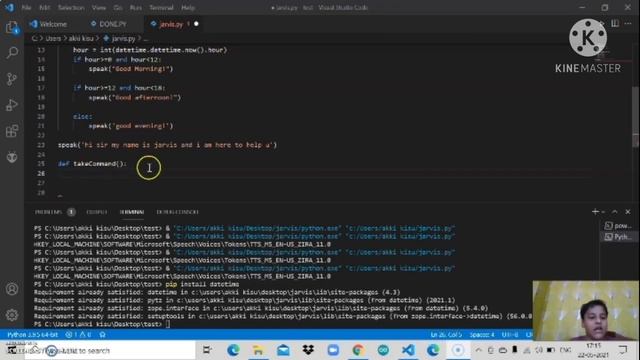
Task: Close the terminal panel
Action: pyautogui.click(x=628, y=211)
